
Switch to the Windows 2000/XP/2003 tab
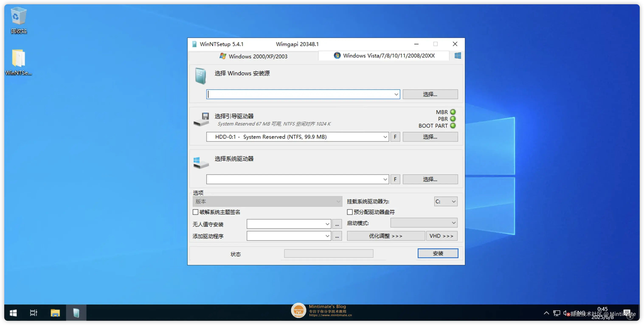click(258, 56)
